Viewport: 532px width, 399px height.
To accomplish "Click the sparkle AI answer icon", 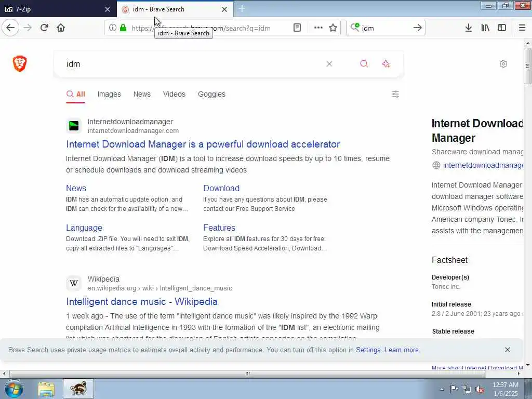I will [x=386, y=64].
